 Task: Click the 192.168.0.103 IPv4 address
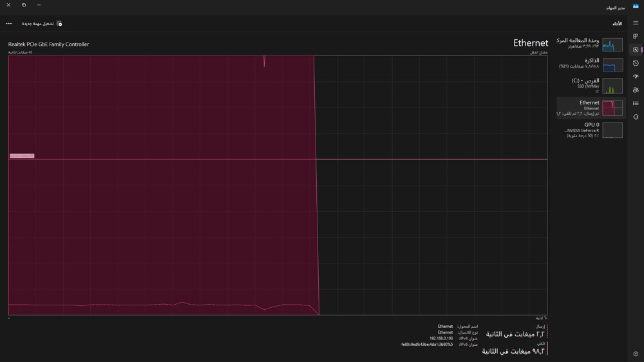[441, 338]
